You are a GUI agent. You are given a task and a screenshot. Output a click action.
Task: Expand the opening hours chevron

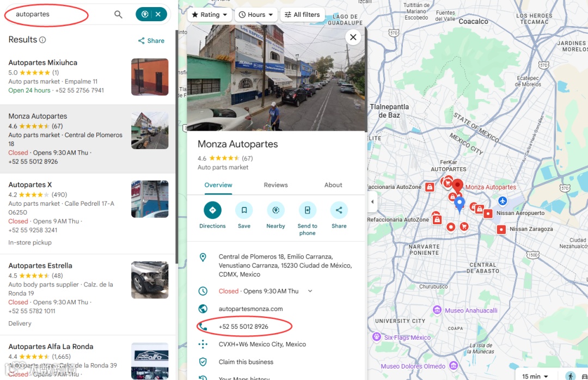(310, 291)
